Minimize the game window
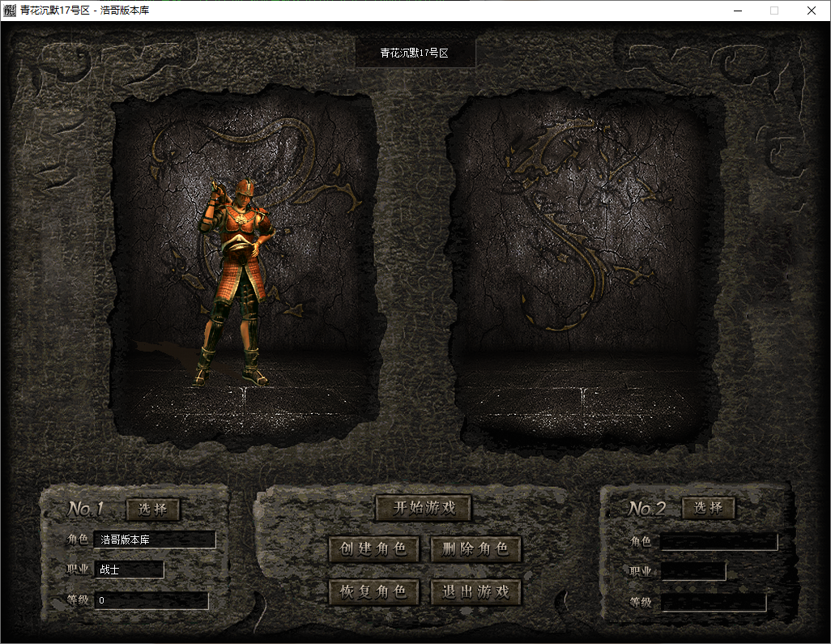 point(738,11)
